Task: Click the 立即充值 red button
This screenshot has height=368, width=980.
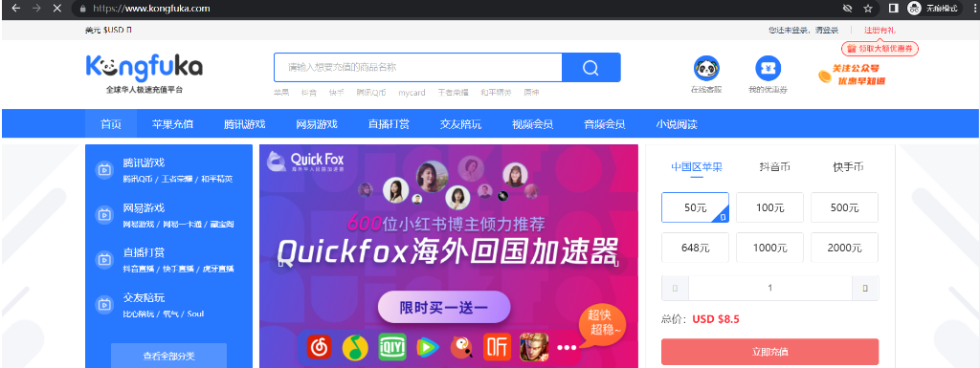Action: (770, 352)
